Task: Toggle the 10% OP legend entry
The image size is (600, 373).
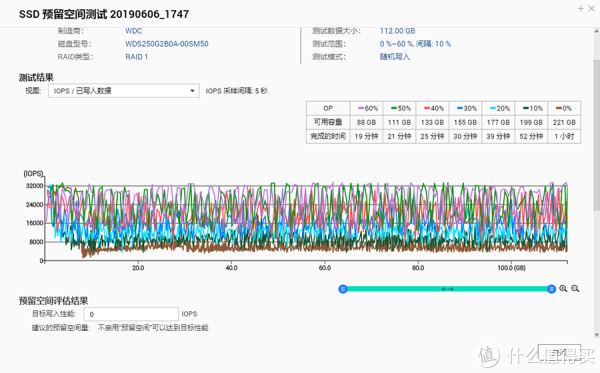Action: click(x=532, y=108)
